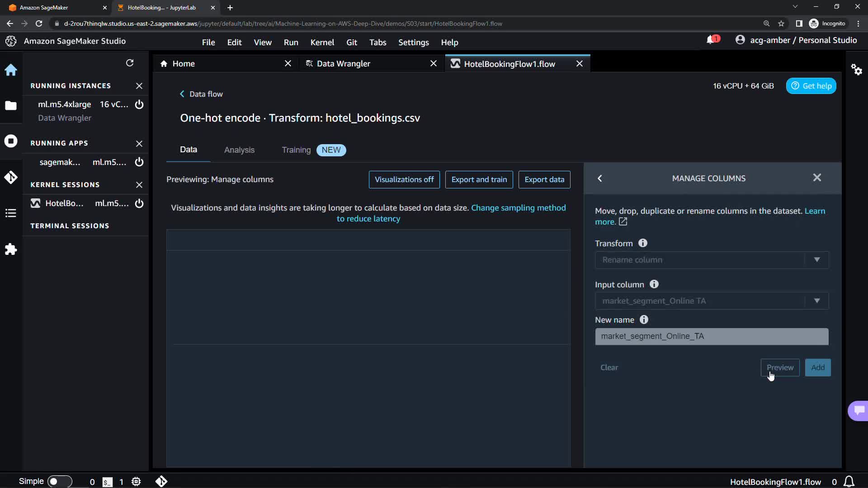Viewport: 868px width, 488px height.
Task: Toggle the Simple mode switch
Action: [x=59, y=481]
